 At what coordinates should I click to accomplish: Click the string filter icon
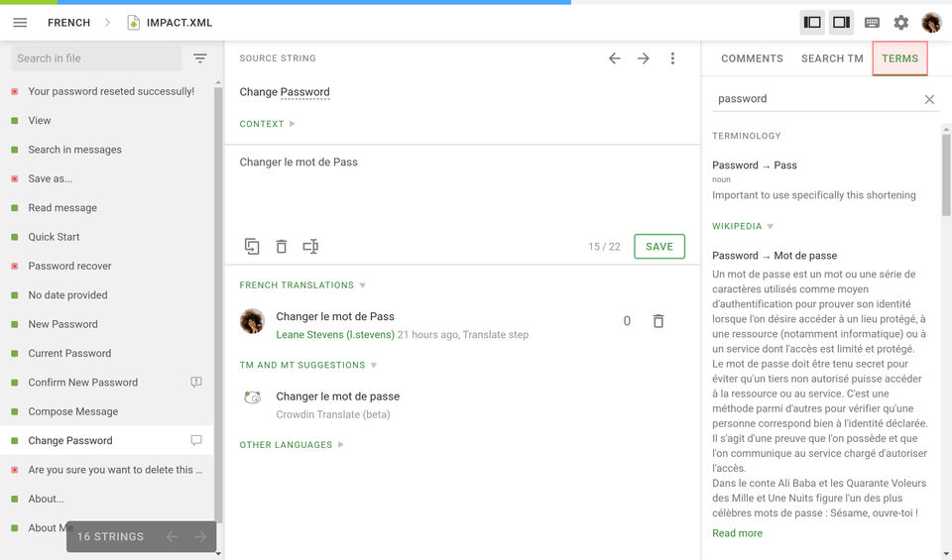coord(200,58)
